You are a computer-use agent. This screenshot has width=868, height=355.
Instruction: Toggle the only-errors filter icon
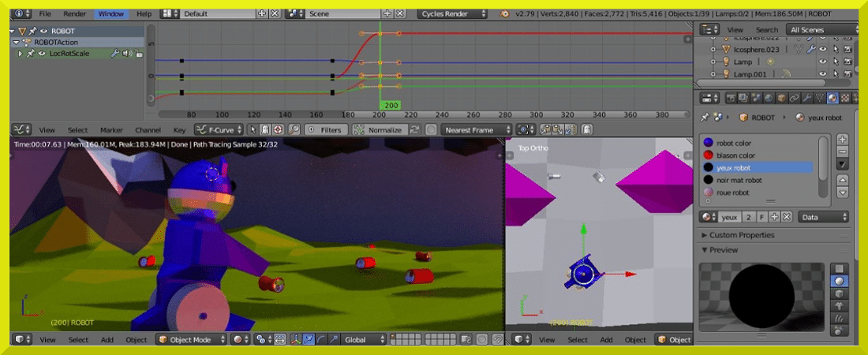coord(277,129)
